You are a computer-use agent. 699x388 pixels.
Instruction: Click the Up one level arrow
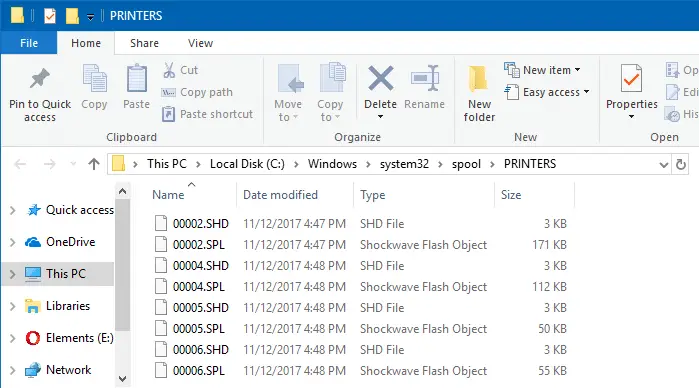pos(94,164)
